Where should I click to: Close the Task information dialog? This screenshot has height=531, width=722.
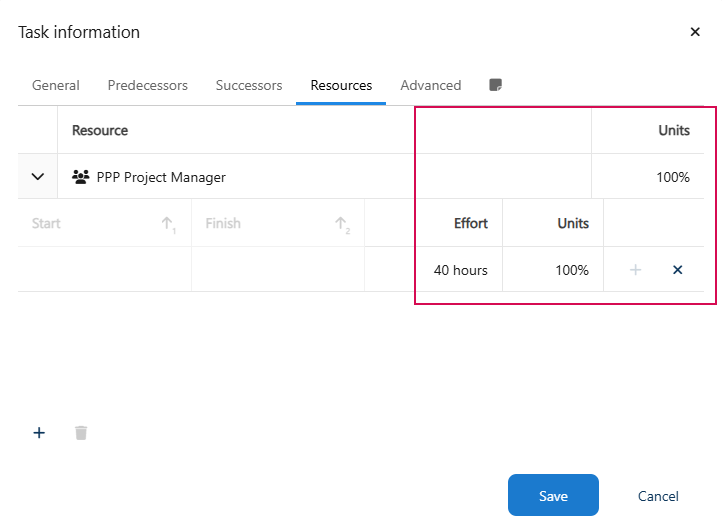click(695, 32)
